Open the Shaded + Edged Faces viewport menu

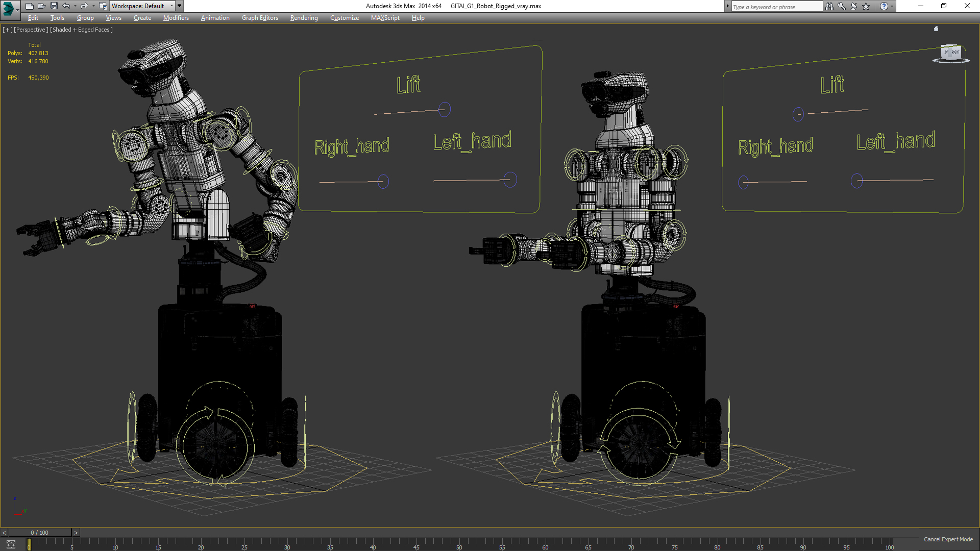(81, 30)
